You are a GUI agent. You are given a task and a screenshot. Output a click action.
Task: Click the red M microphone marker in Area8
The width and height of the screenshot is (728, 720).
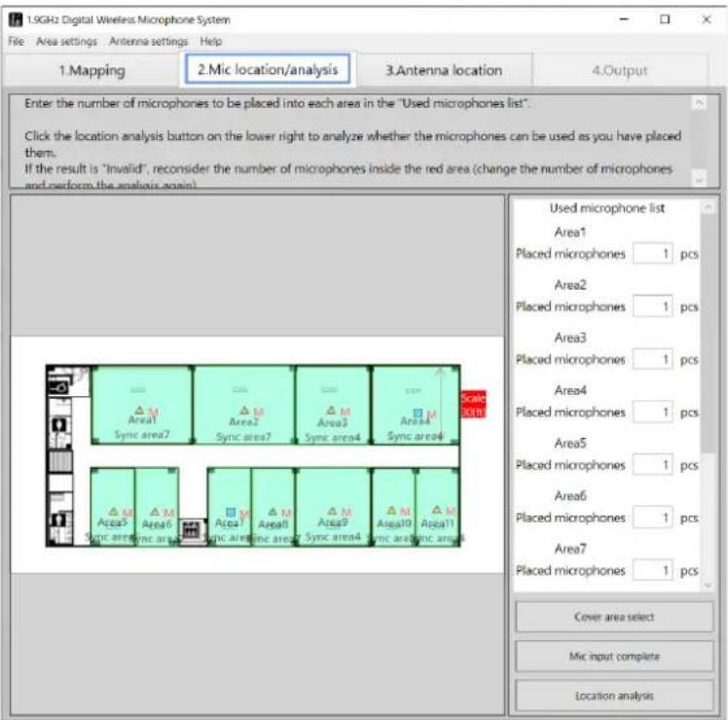coord(286,513)
